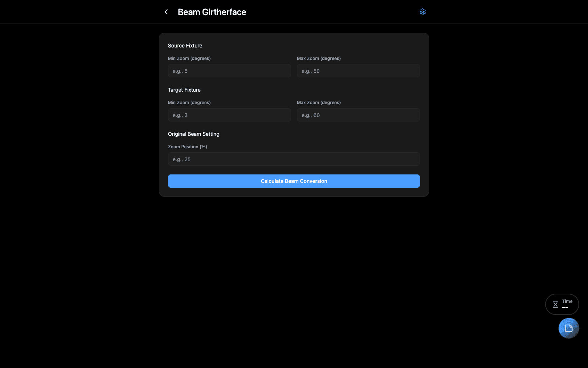Screen dimensions: 588x368
Task: Select Target Fixture Max Zoom input
Action: [358, 115]
